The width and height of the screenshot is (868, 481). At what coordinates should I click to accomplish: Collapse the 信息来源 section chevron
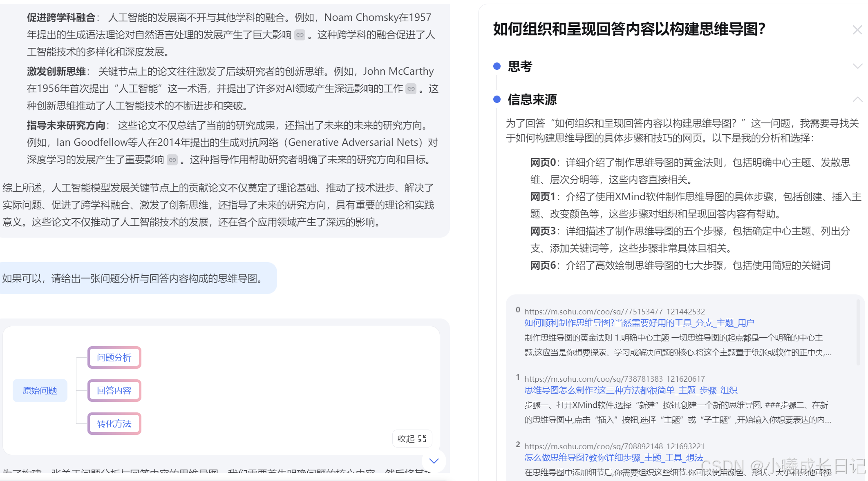pyautogui.click(x=857, y=99)
